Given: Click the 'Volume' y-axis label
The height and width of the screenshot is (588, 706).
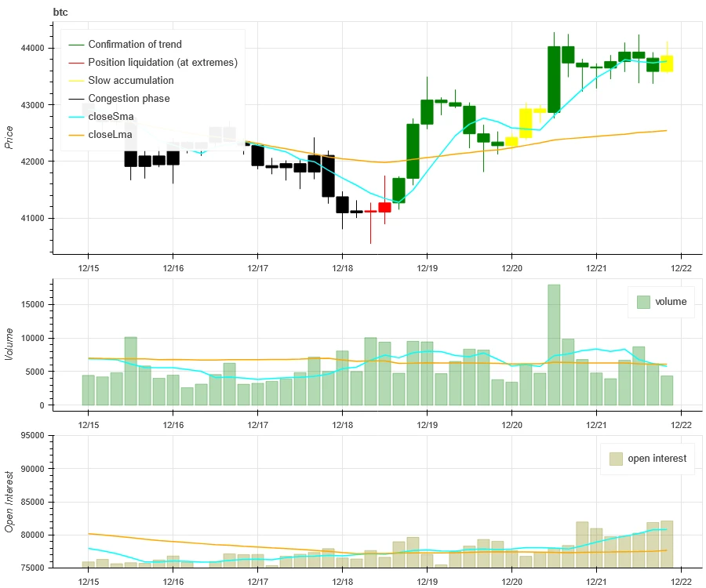Looking at the screenshot, I should click(x=9, y=343).
